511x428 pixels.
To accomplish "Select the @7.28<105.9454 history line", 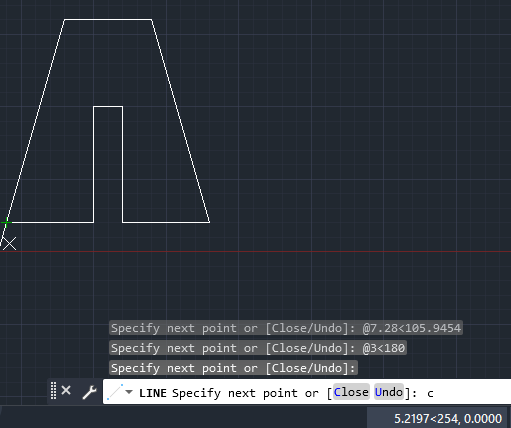I will 286,328.
